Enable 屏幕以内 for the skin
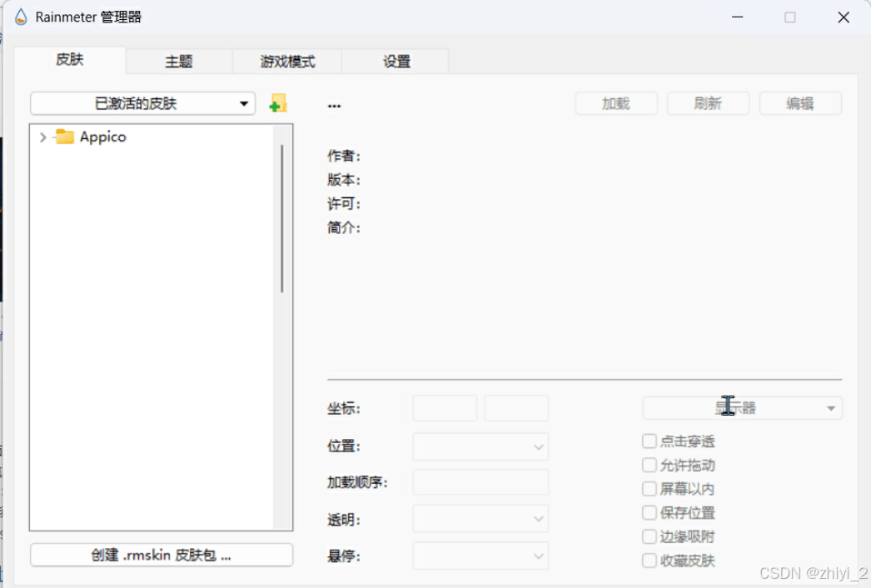The width and height of the screenshot is (871, 588). tap(650, 488)
